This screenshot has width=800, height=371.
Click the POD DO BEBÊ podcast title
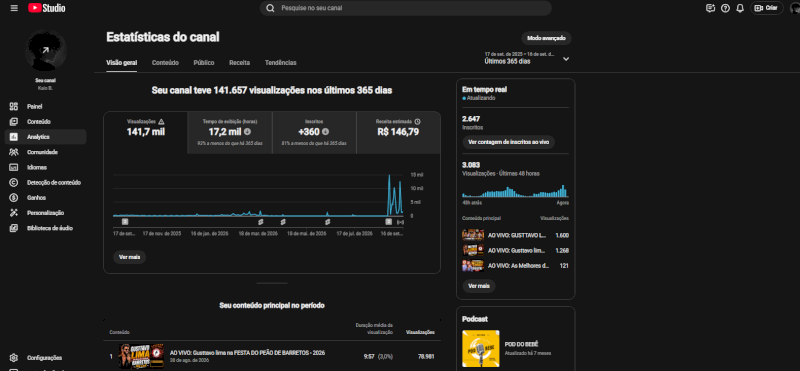[x=521, y=344]
